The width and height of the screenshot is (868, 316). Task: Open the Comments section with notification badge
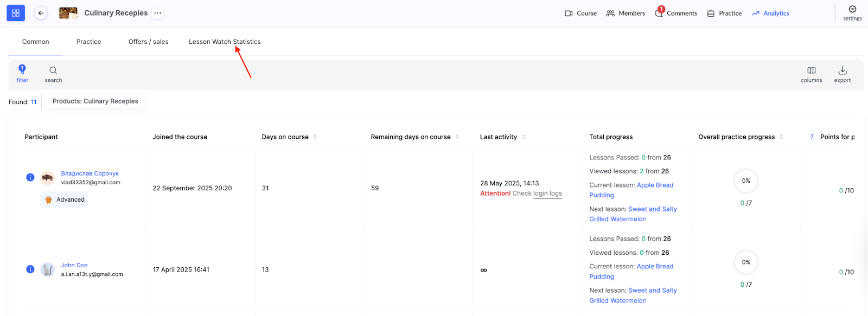676,13
